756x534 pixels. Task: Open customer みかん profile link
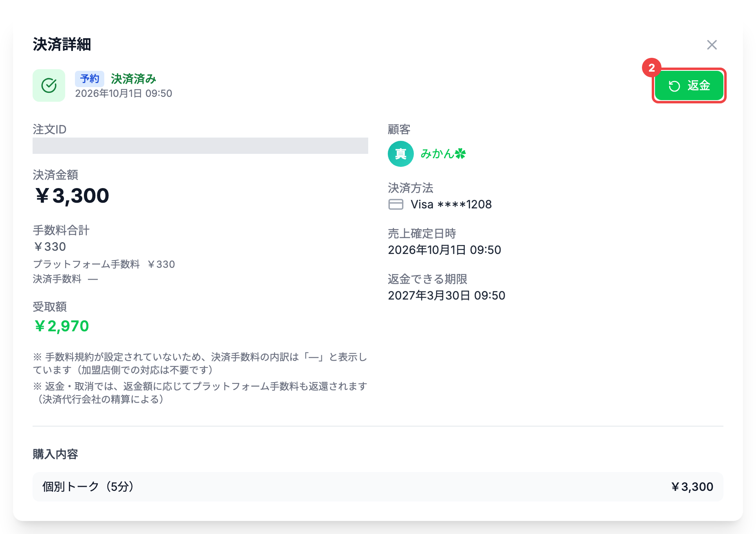coord(443,154)
